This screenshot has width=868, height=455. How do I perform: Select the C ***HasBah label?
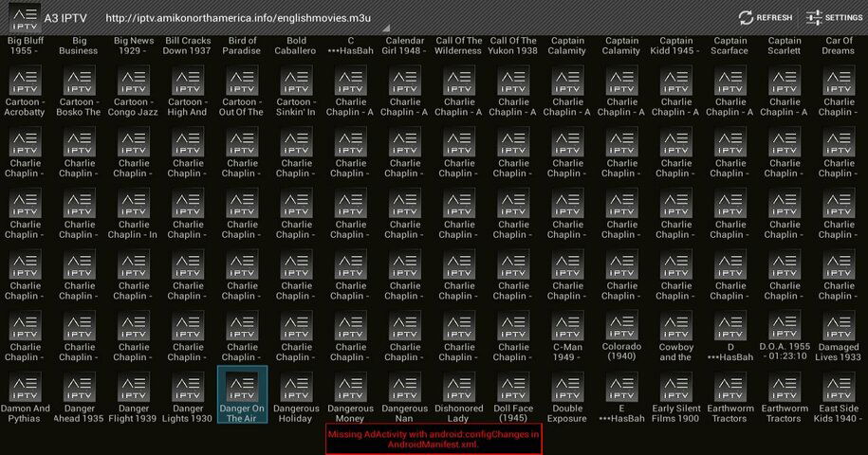350,45
